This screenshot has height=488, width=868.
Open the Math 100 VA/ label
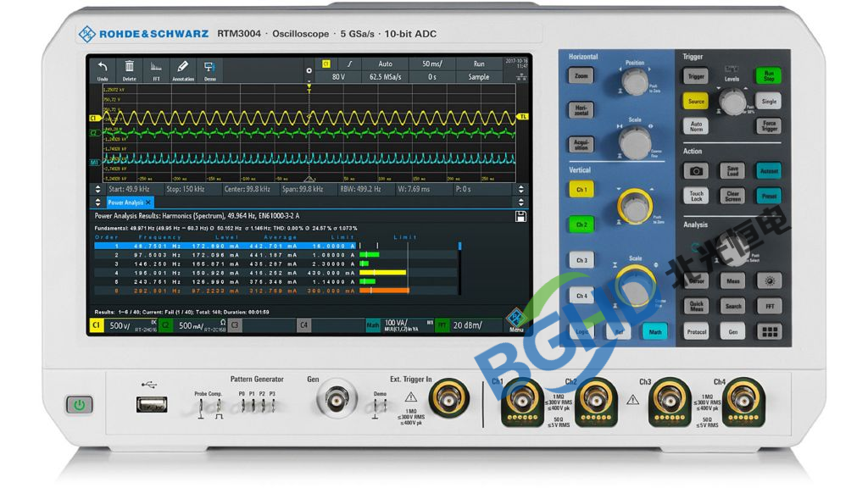click(x=400, y=325)
